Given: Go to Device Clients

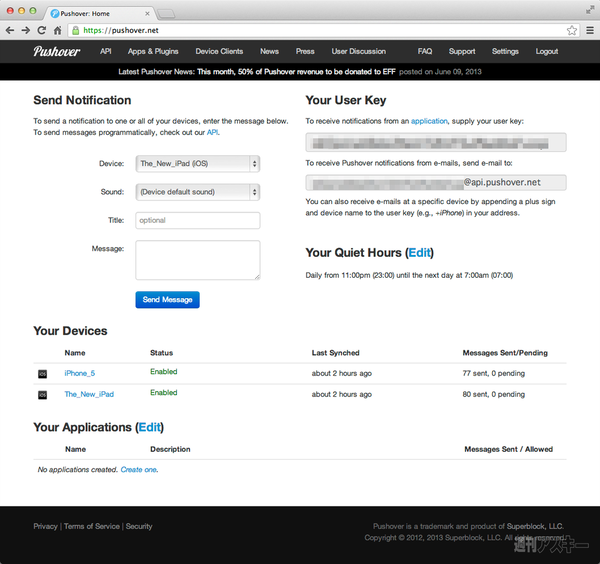Looking at the screenshot, I should coord(219,51).
